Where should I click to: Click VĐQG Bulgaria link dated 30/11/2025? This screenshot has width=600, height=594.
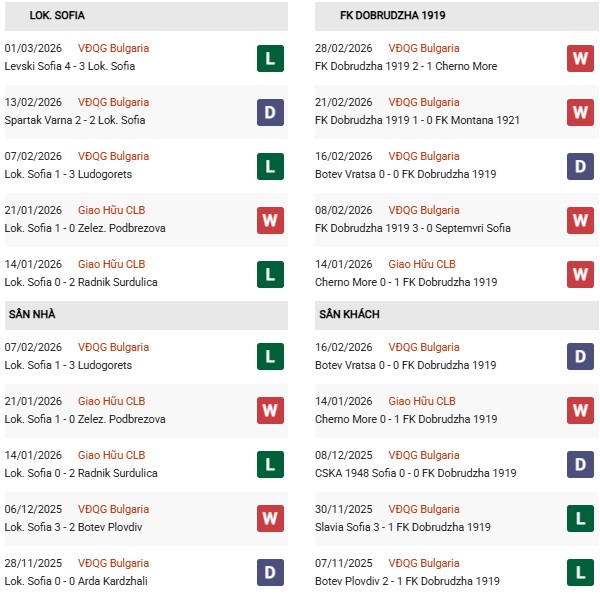[x=424, y=509]
